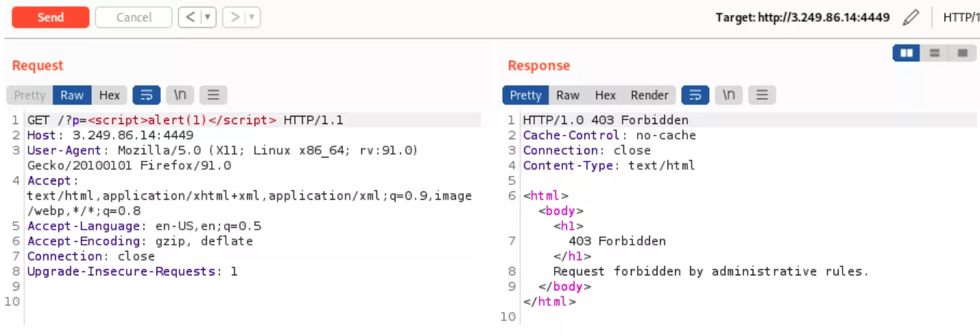Click the Response panel title

[x=539, y=65]
